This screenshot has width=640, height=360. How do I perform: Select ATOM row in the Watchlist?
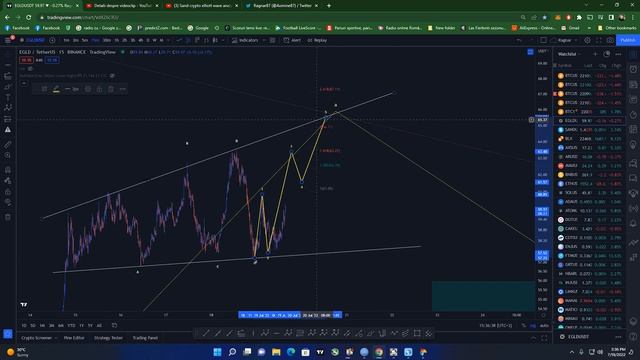[590, 211]
